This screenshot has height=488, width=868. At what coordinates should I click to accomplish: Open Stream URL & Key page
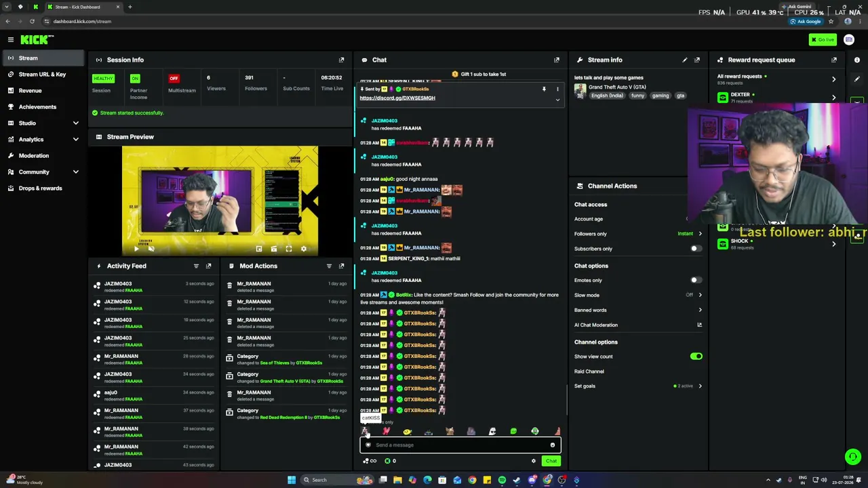coord(42,74)
